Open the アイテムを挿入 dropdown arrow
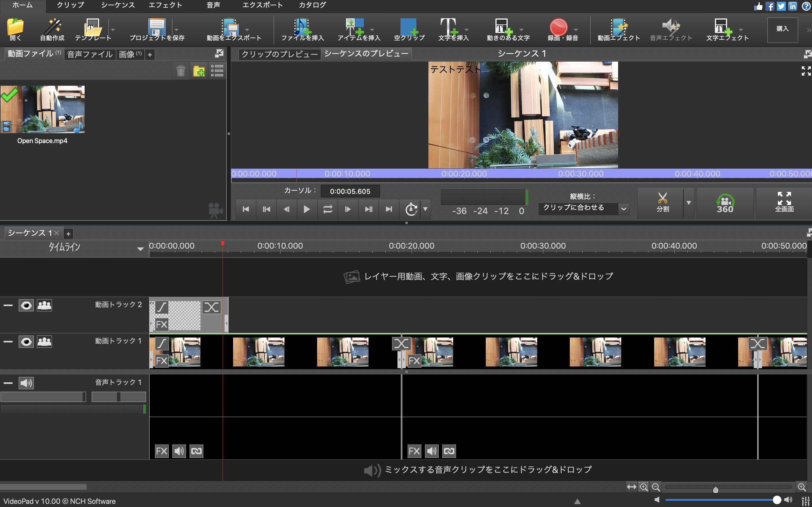This screenshot has width=812, height=507. coord(372,30)
